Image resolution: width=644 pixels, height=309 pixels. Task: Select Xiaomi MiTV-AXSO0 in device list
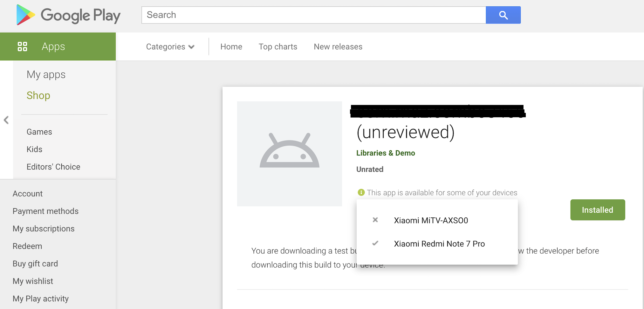coord(431,220)
